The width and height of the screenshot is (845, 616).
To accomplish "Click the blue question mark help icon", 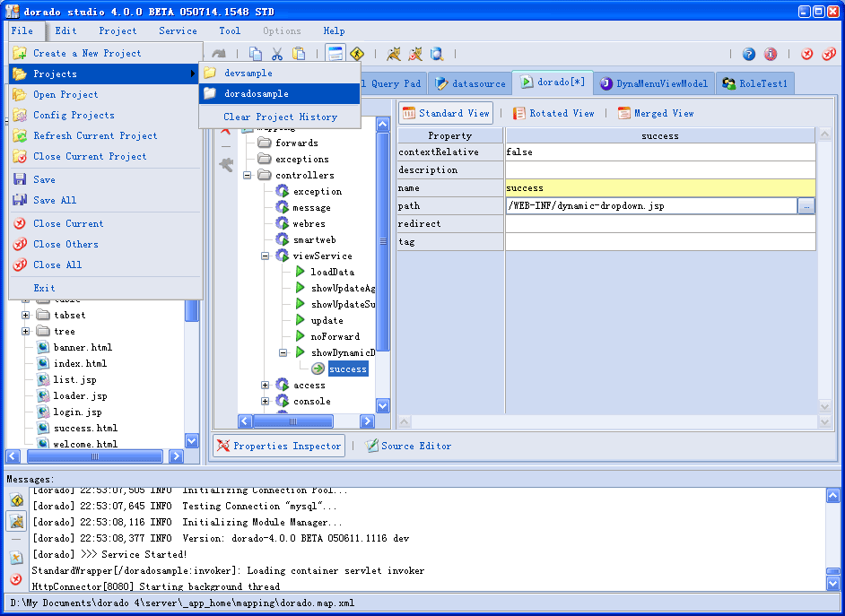I will [748, 54].
